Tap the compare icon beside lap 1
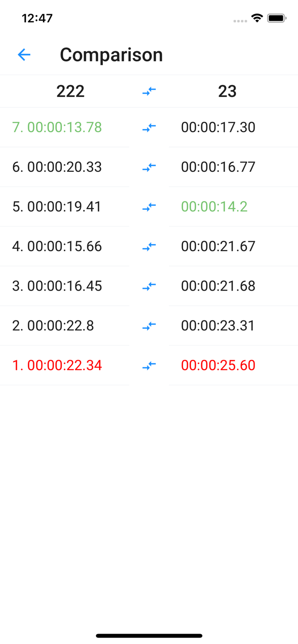This screenshot has height=644, width=298. (148, 365)
